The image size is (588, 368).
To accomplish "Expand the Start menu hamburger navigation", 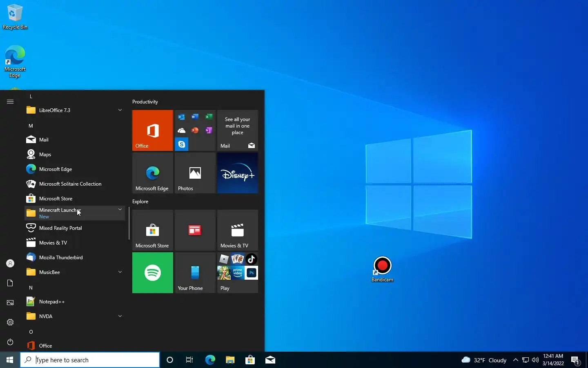I will tap(10, 101).
